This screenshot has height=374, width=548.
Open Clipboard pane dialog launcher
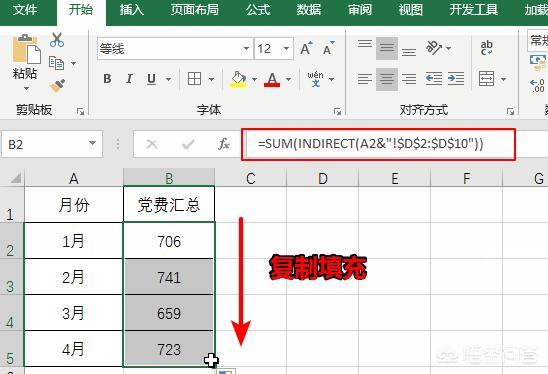click(x=81, y=111)
